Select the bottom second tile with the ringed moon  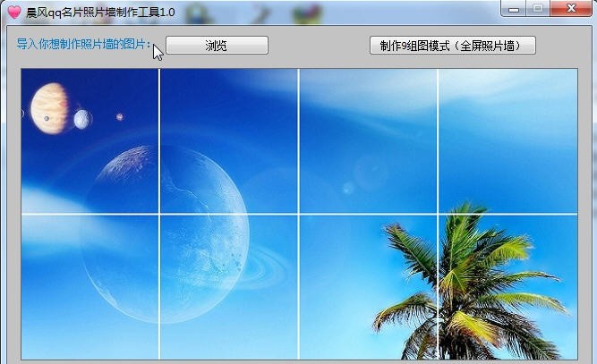pyautogui.click(x=229, y=287)
